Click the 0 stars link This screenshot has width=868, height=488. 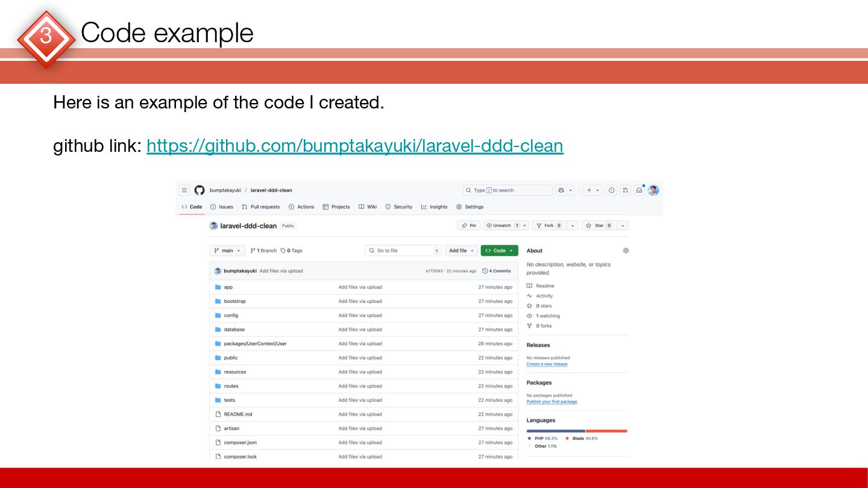click(539, 306)
